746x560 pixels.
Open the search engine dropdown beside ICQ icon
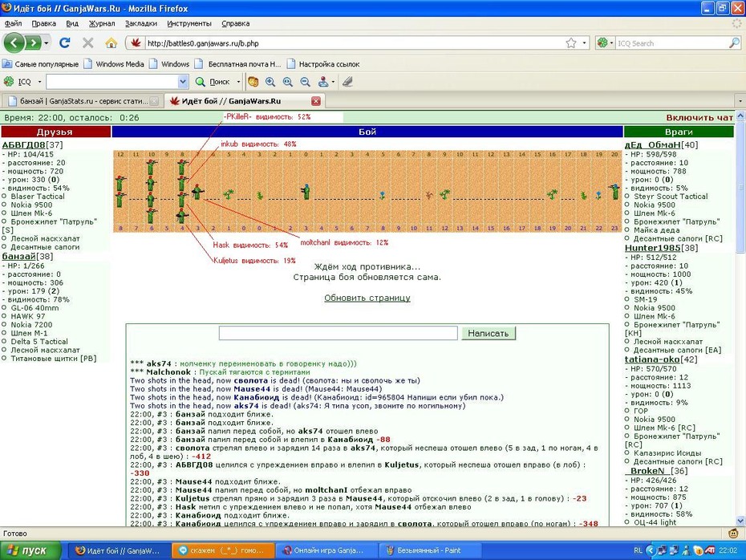click(x=611, y=43)
